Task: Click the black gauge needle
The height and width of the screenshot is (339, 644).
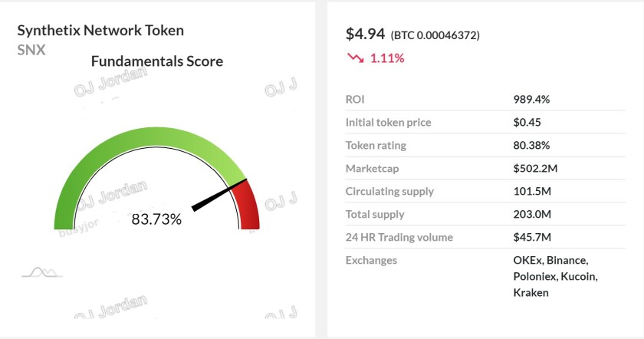Action: pos(219,195)
